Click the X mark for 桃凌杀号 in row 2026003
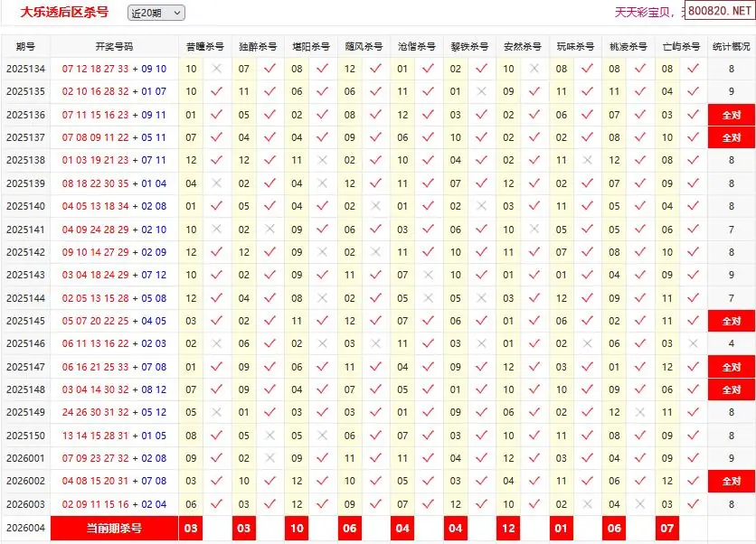The width and height of the screenshot is (756, 544). pyautogui.click(x=640, y=504)
